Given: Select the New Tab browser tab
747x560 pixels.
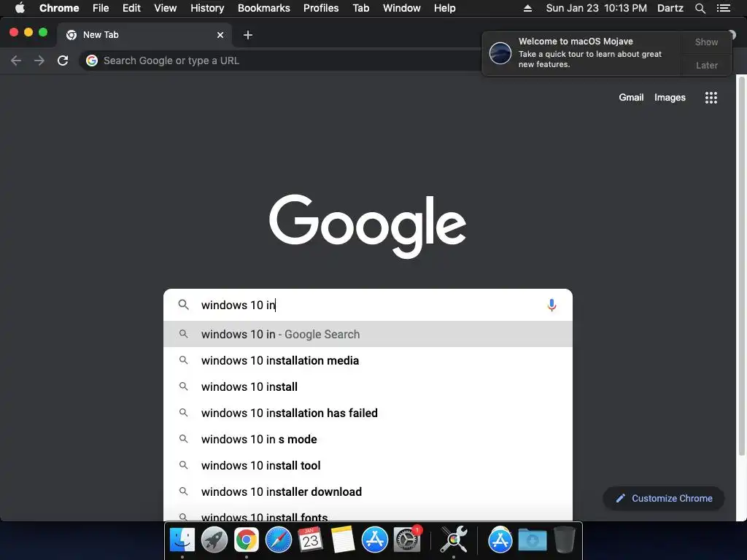Looking at the screenshot, I should [144, 35].
